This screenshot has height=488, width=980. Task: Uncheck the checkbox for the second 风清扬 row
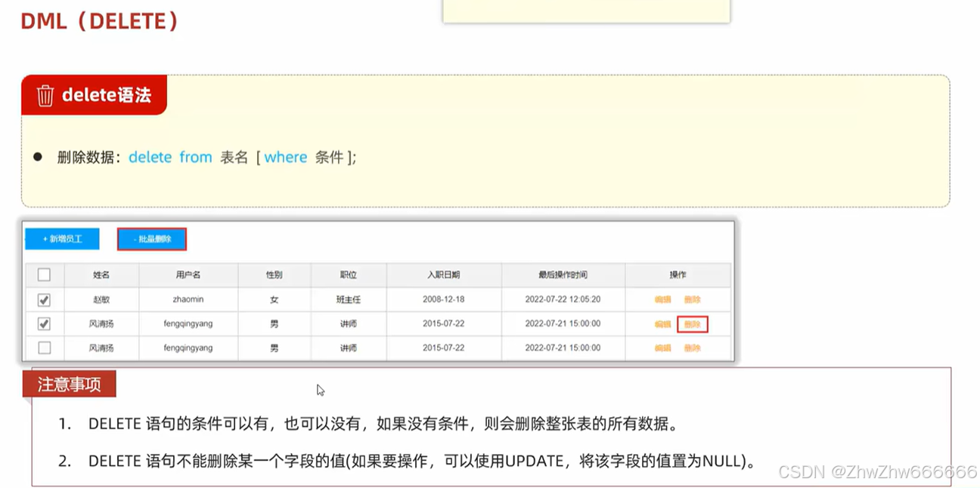43,323
